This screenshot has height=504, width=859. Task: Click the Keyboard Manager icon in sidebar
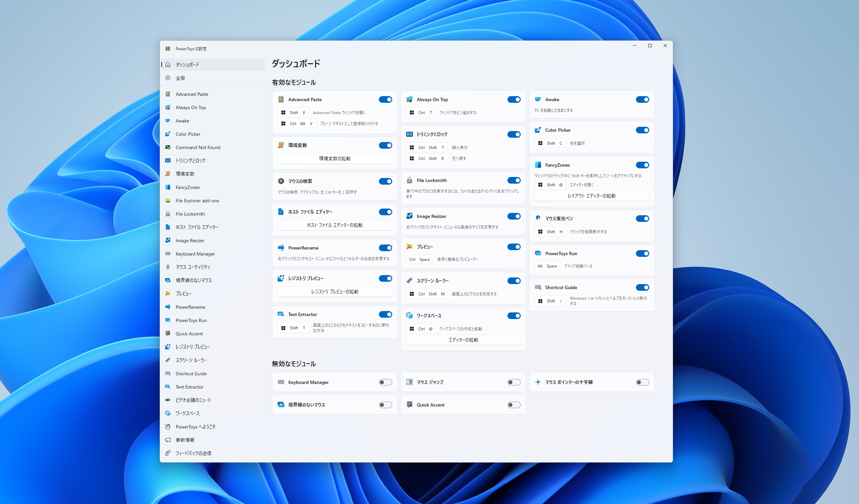[x=168, y=254]
